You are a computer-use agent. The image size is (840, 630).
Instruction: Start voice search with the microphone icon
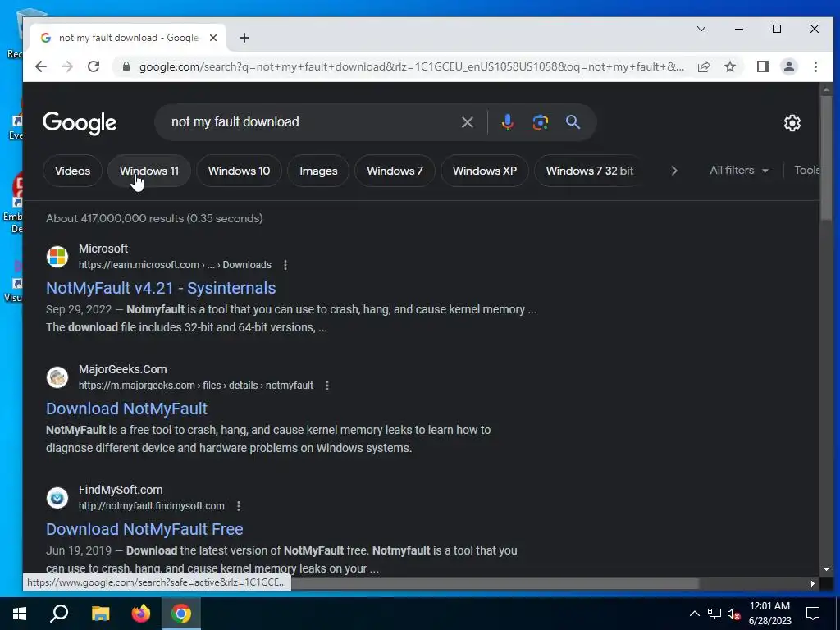point(507,122)
